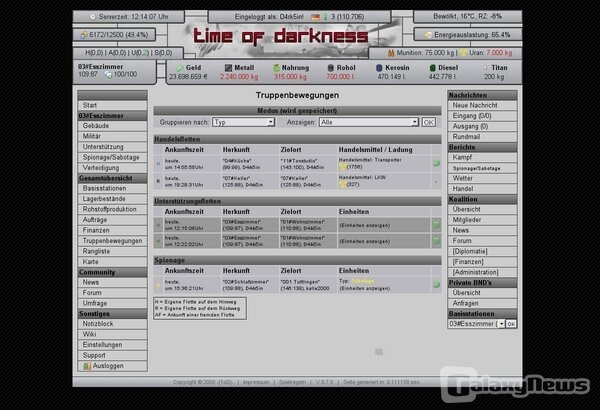Open Anfragen under Private BND's
Screen dimensions: 600x410
coord(482,303)
